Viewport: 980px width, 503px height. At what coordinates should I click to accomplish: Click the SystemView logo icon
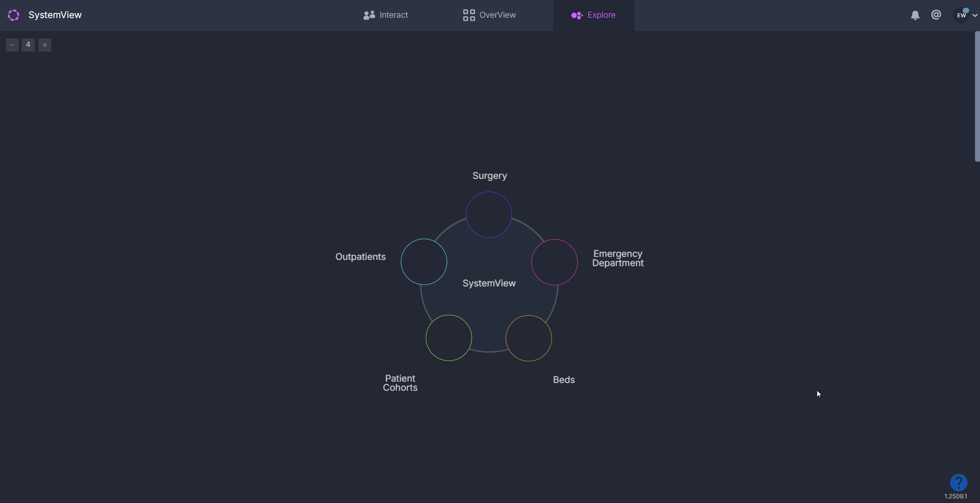point(13,15)
